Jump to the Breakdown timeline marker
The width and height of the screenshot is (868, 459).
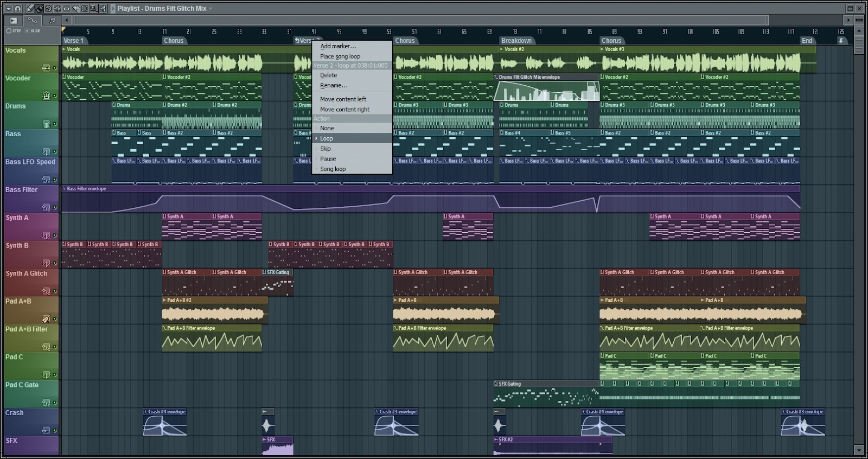pos(516,41)
